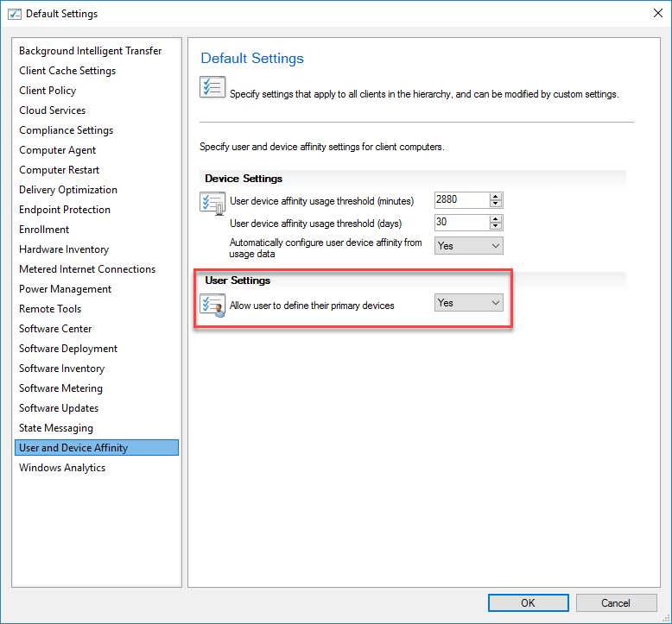Screen dimensions: 672x624
Task: Click the title bar window icon
Action: (x=12, y=14)
